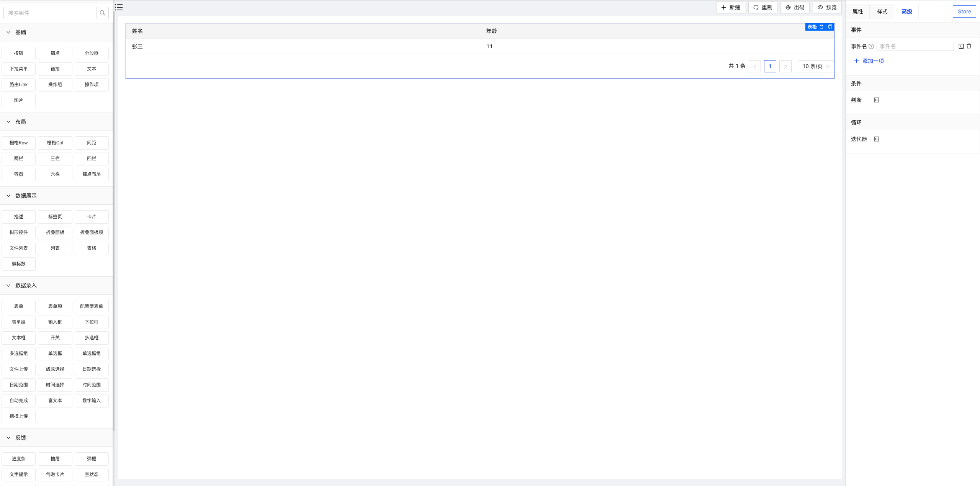This screenshot has height=486, width=980.
Task: Open the code editor icon beside 事件名 field
Action: click(961, 46)
